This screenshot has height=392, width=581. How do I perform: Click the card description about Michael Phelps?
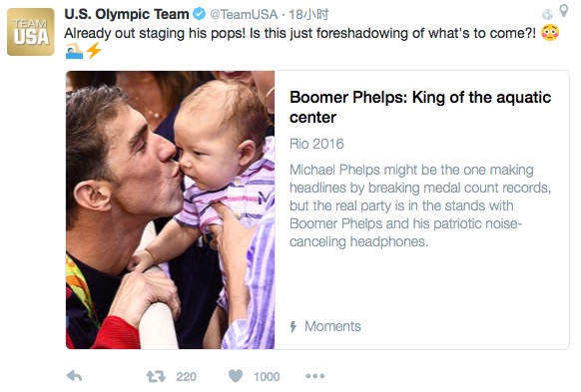coord(420,205)
